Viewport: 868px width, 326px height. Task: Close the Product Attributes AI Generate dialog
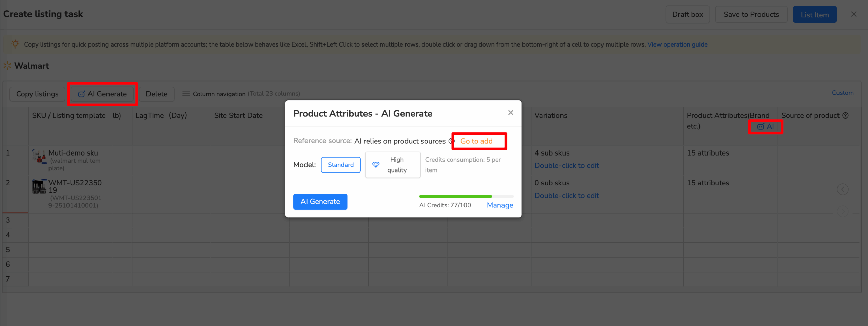(x=510, y=113)
